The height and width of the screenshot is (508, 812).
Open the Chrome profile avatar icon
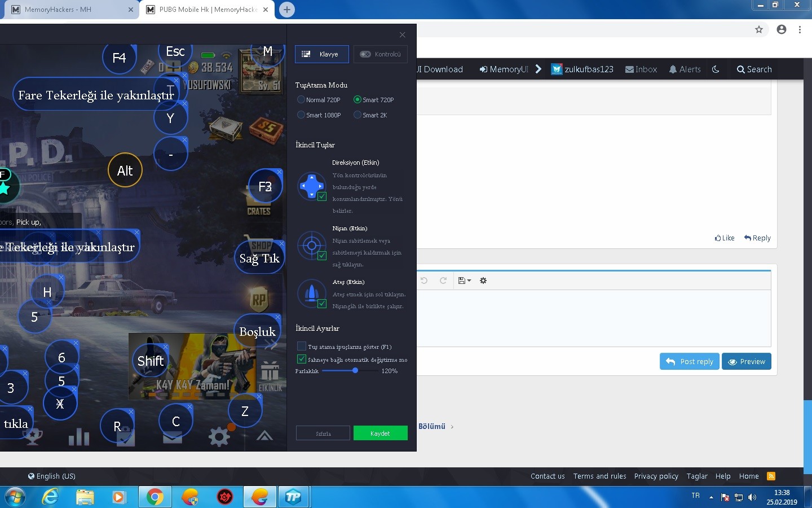pyautogui.click(x=782, y=29)
